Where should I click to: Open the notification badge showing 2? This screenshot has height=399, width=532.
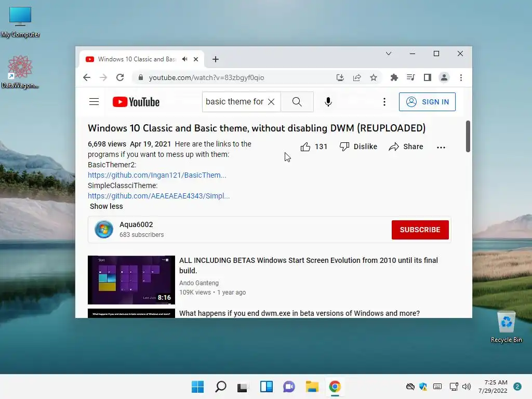click(517, 387)
